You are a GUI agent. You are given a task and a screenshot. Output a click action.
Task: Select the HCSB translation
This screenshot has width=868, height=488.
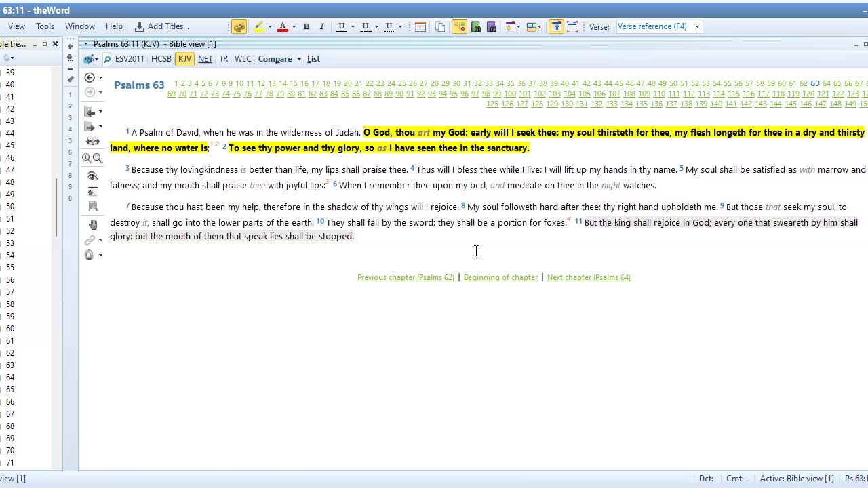click(x=161, y=59)
